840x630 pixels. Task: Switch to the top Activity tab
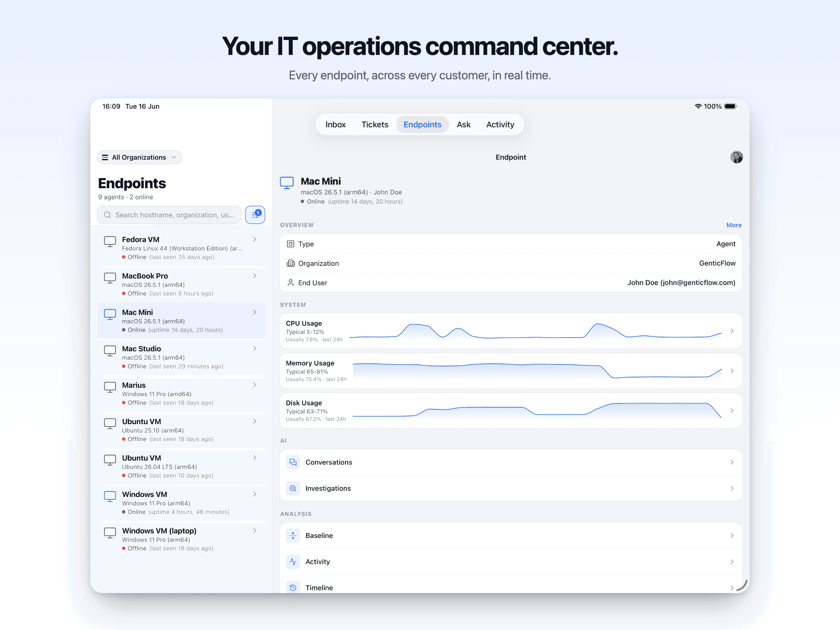coord(500,125)
